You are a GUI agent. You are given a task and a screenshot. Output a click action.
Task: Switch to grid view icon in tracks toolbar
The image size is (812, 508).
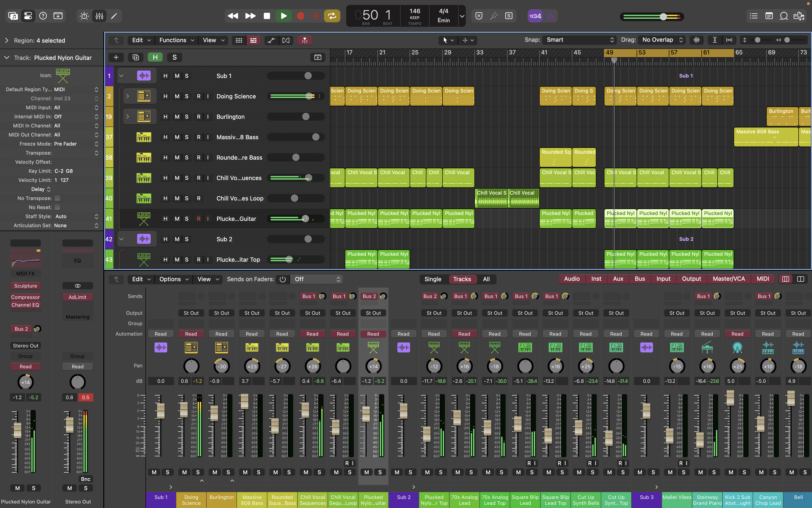click(x=239, y=40)
